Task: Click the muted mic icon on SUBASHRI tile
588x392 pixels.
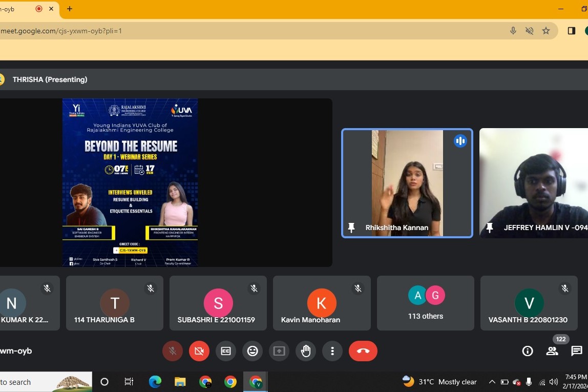Action: click(254, 288)
